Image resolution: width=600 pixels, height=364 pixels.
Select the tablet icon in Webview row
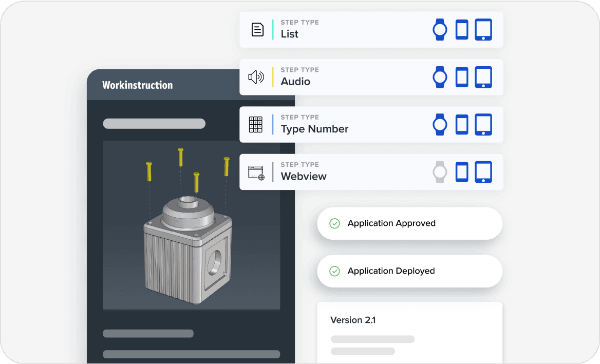tap(483, 172)
